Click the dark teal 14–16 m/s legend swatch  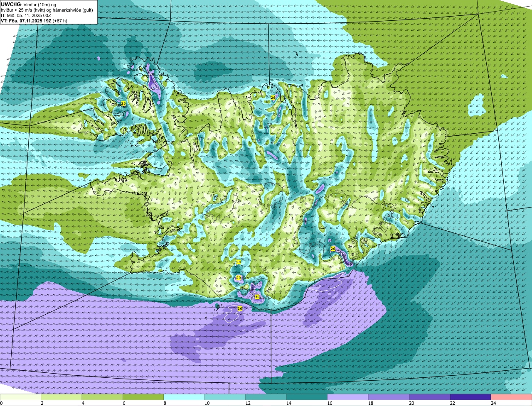coord(307,397)
